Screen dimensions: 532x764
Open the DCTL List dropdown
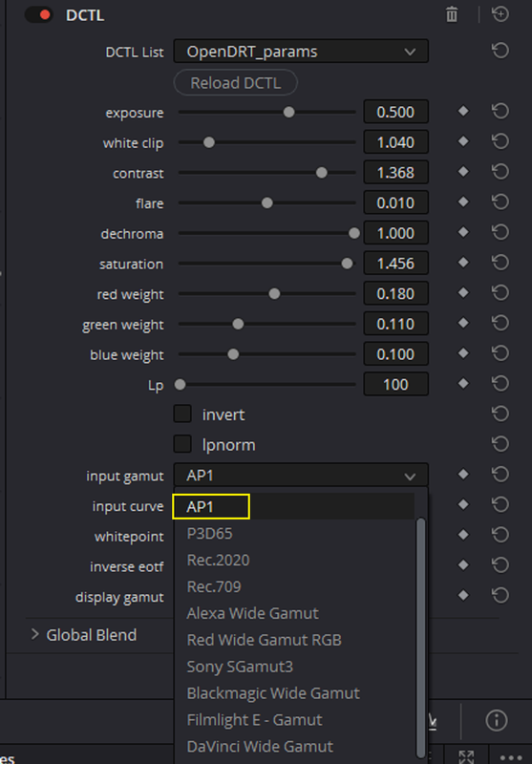click(301, 52)
